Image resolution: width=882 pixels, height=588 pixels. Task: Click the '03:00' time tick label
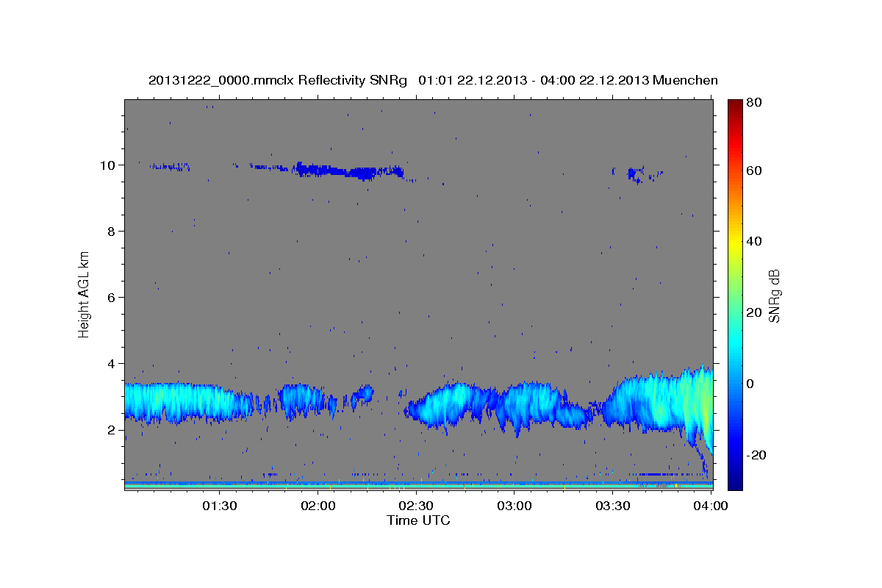514,506
